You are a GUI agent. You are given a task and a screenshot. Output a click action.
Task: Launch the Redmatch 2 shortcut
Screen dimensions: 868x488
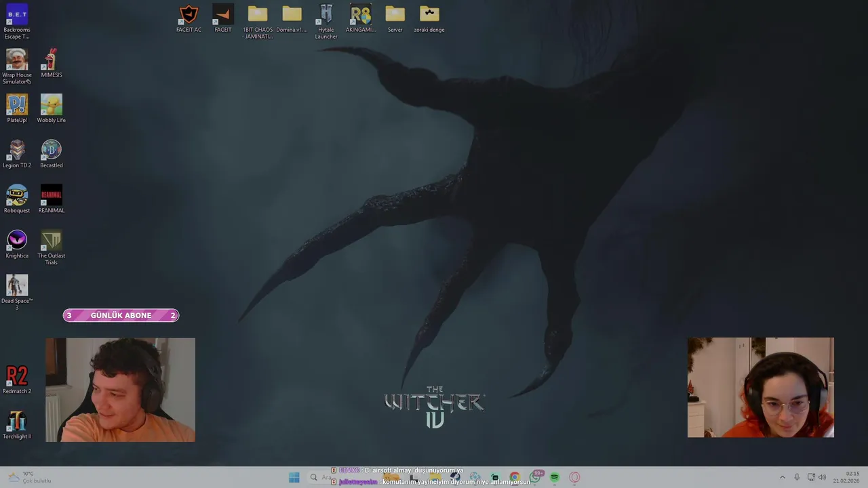click(x=17, y=380)
